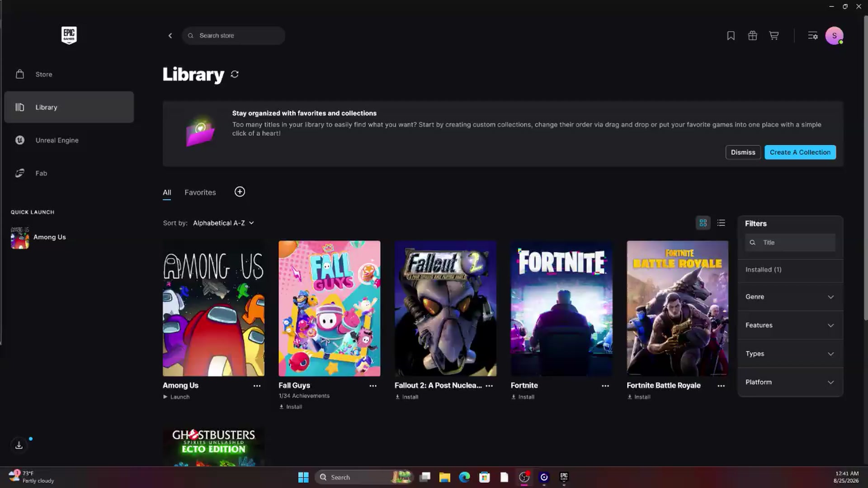Select Library in the sidebar
This screenshot has width=868, height=488.
[x=69, y=107]
